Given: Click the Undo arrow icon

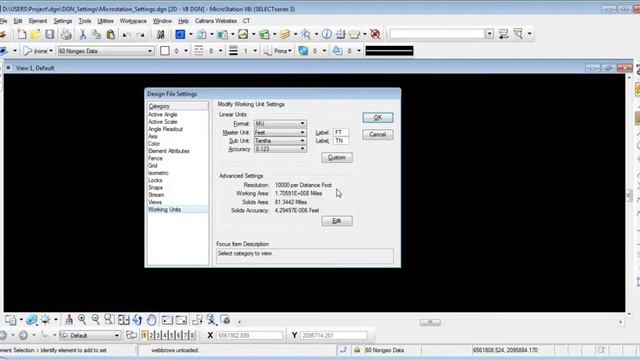Looking at the screenshot, I should 127,35.
